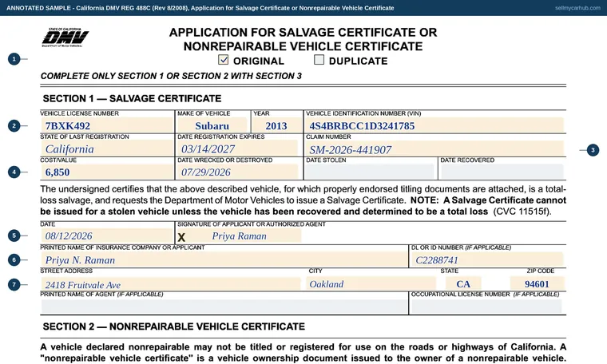Screen dimensions: 607x364
Task: Click the empty Date Recovered field
Action: click(502, 172)
